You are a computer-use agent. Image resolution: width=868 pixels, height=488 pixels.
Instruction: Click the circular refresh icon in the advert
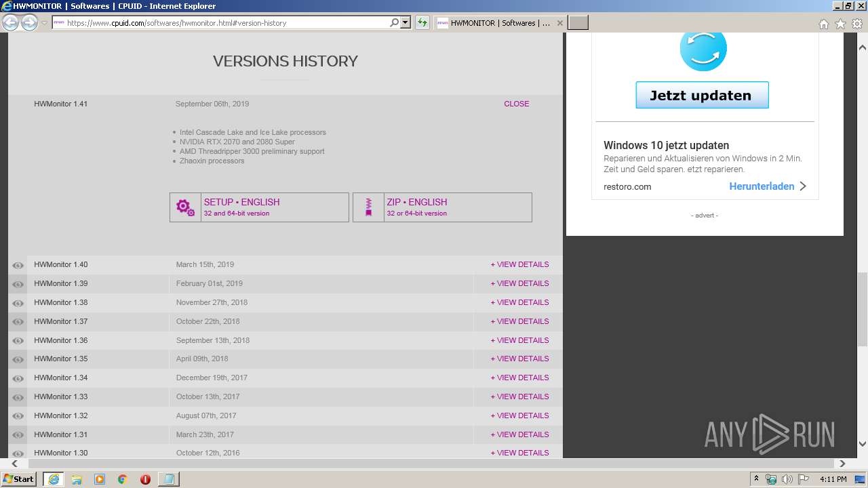coord(703,48)
